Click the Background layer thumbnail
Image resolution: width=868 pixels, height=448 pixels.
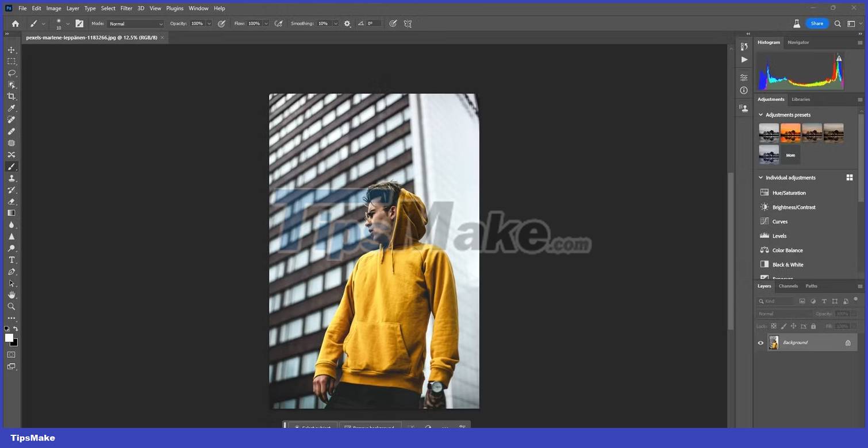point(773,342)
